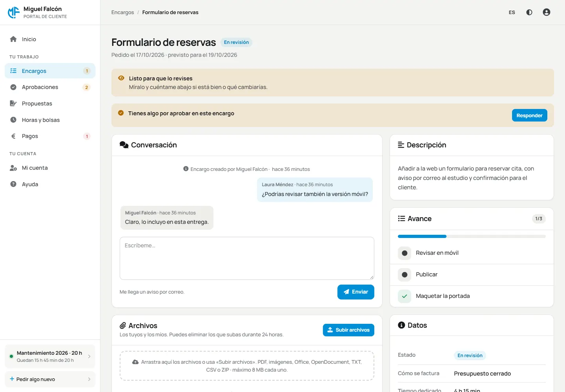Click the Presupuesto cerrado value
Screen dimensions: 565x392
(x=483, y=374)
